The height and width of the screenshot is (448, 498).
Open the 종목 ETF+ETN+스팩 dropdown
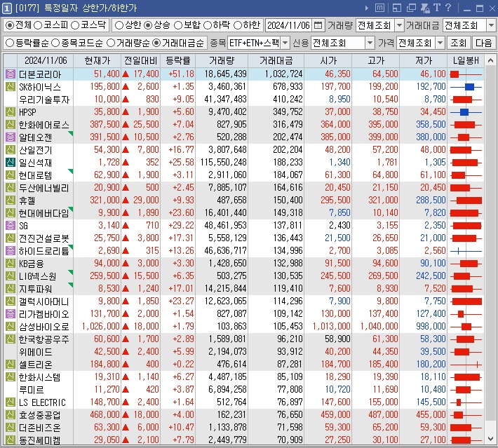coord(285,43)
